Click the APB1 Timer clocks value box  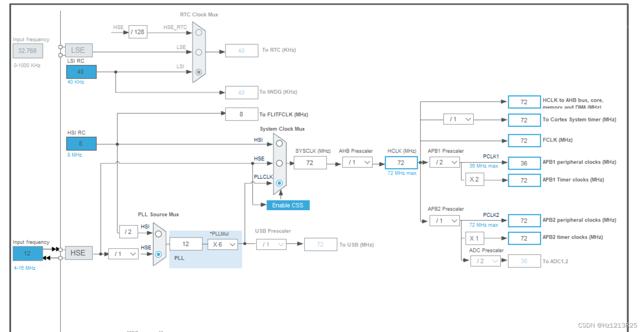pyautogui.click(x=524, y=180)
